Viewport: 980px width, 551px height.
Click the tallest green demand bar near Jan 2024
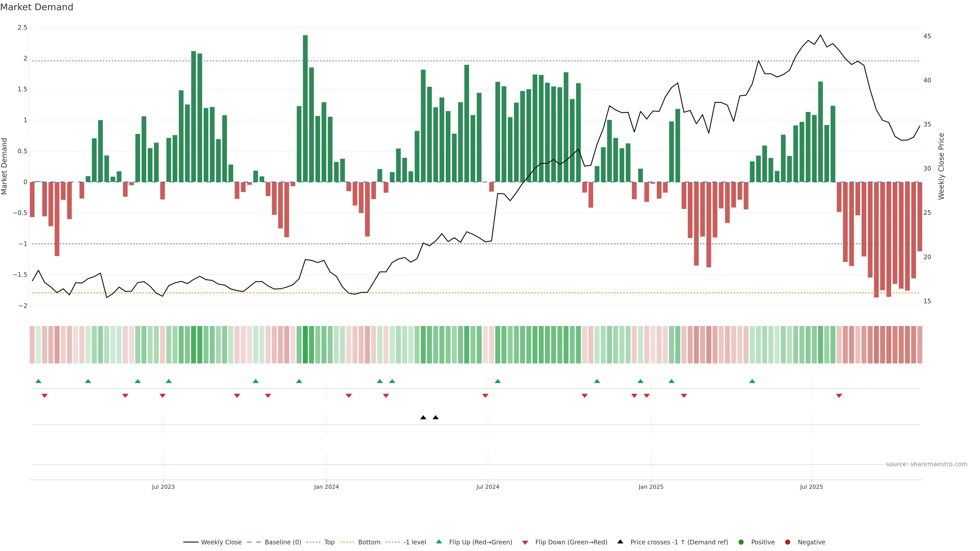click(x=305, y=108)
